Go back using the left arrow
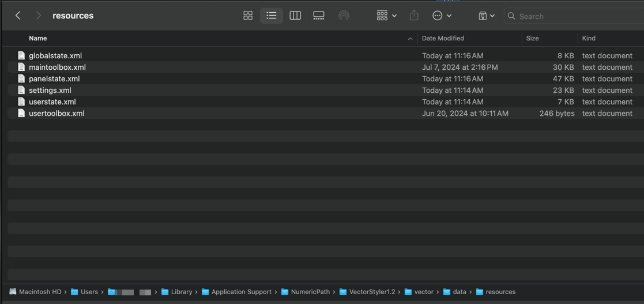644x304 pixels. (x=18, y=16)
